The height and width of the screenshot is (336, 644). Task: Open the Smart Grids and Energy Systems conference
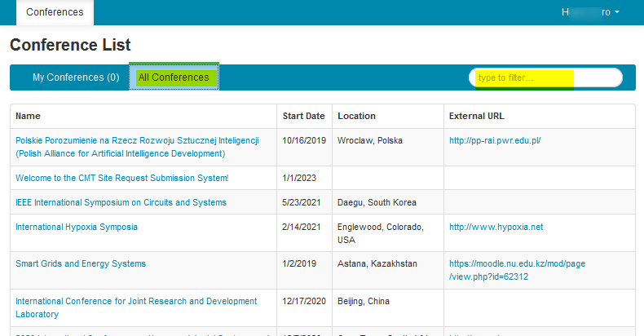(x=81, y=263)
